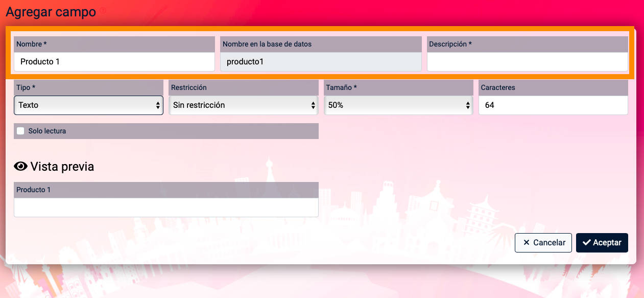Enable the Solo lectura checkbox
This screenshot has height=298, width=644.
20,131
